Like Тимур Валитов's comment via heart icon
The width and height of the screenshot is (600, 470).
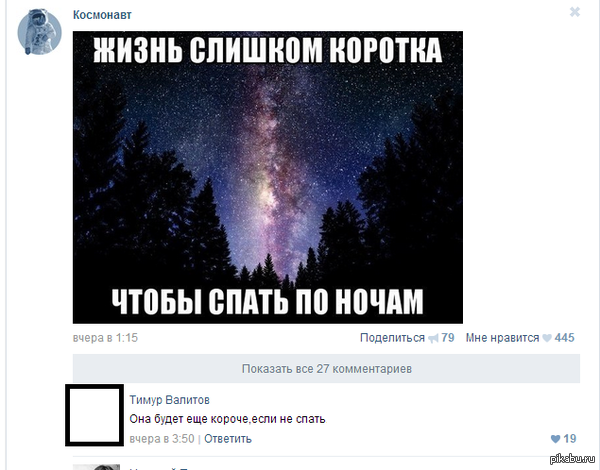tap(555, 439)
